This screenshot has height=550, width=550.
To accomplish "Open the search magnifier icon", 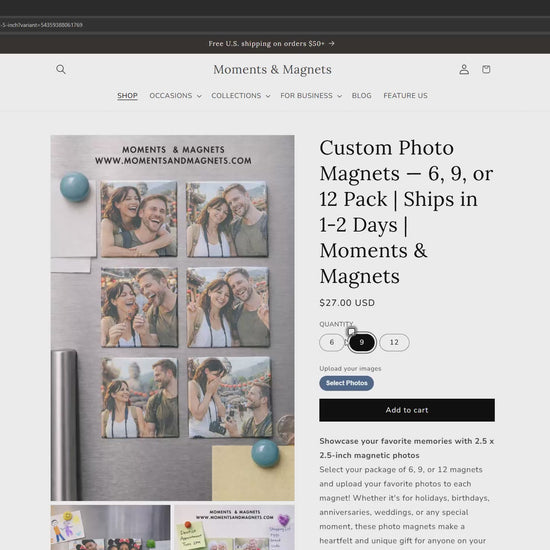I will click(x=61, y=69).
